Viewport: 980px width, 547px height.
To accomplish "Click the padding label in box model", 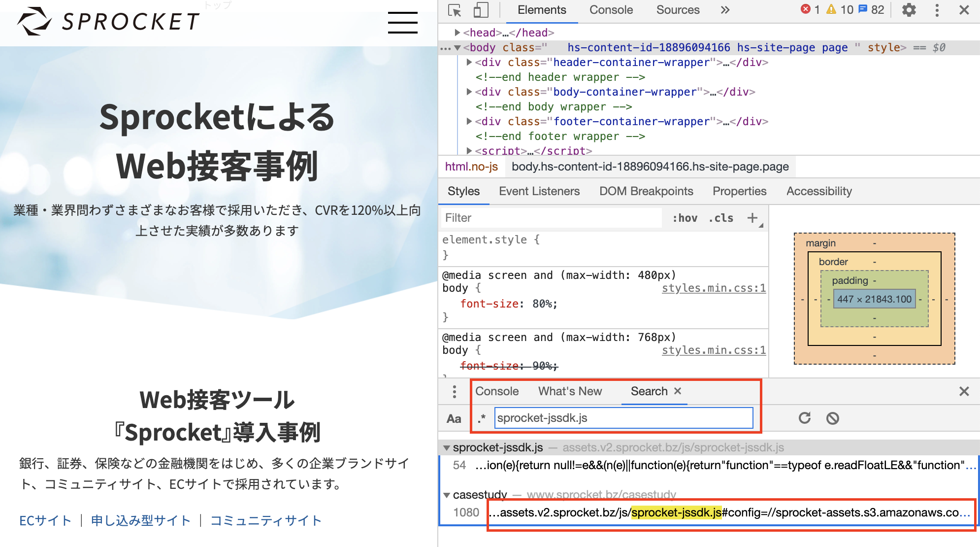I will click(x=849, y=280).
